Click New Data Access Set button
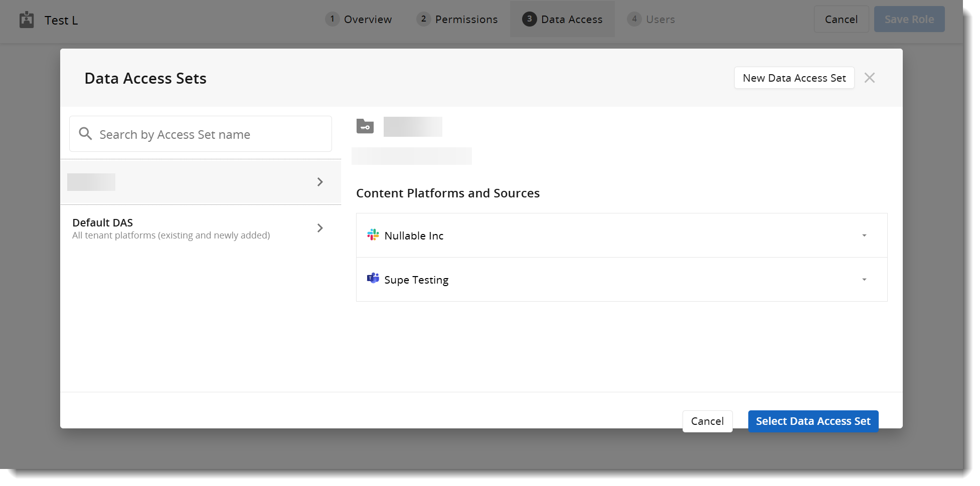The height and width of the screenshot is (486, 980). pos(794,78)
